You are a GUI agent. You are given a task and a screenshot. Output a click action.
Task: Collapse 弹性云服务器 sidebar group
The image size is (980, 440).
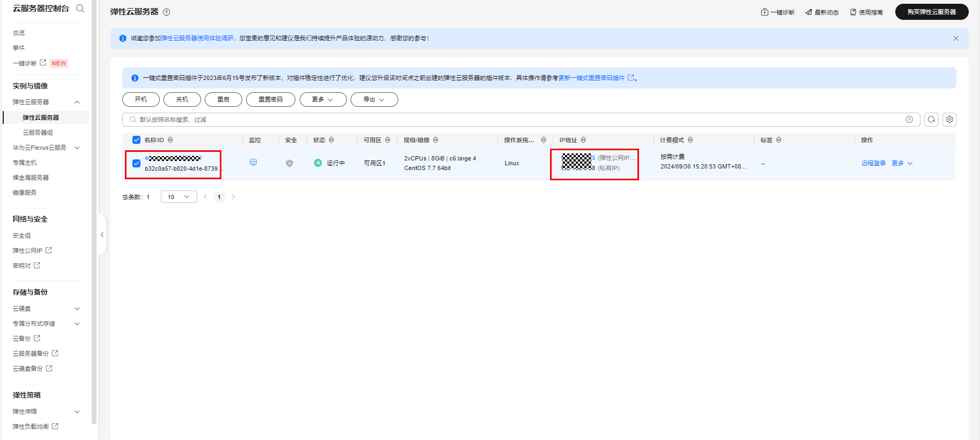tap(77, 102)
